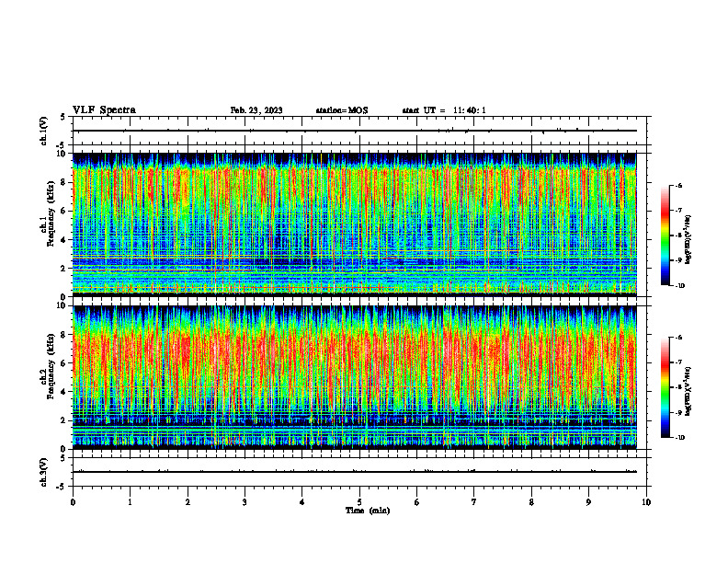This screenshot has height=563, width=728.
Task: Click time-axis tick label "9"
Action: (x=588, y=502)
